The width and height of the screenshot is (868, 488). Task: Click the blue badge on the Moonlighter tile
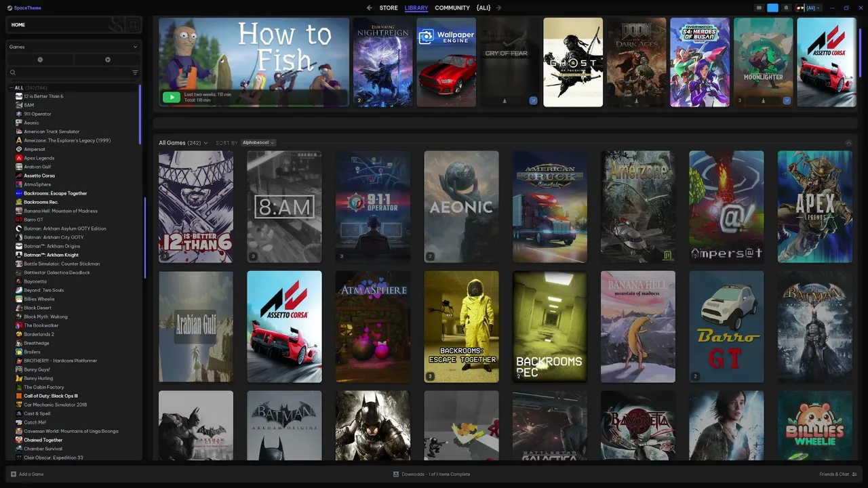[x=787, y=101]
